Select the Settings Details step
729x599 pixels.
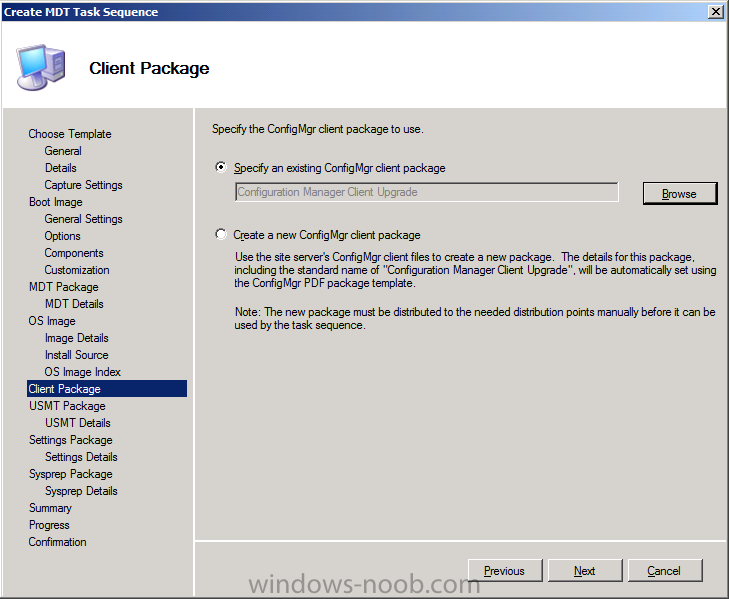[x=81, y=457]
